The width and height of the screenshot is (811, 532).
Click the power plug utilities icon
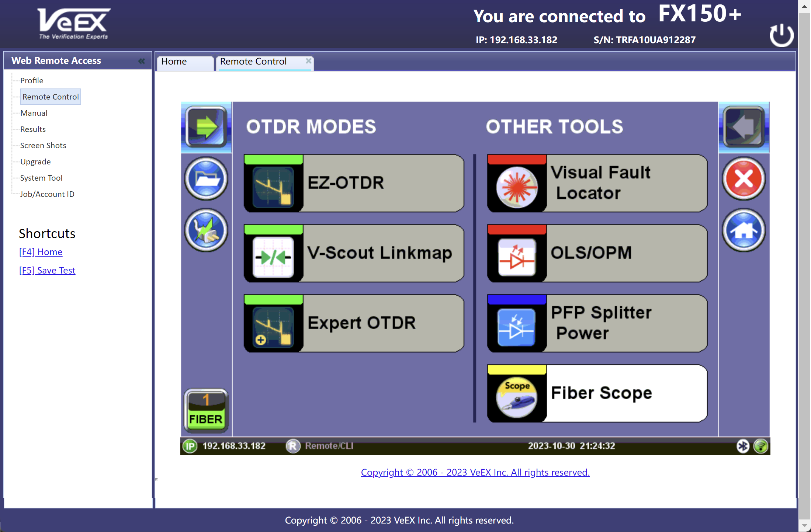(206, 230)
